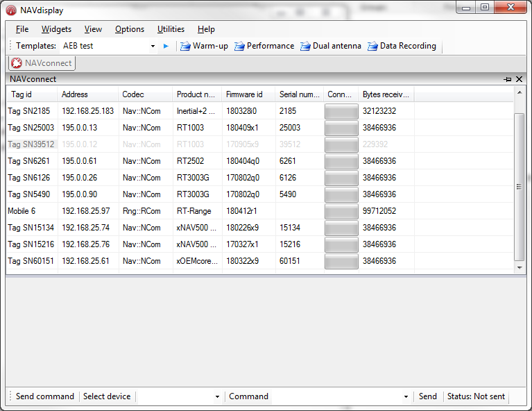Sort by the Codec column header

coord(145,94)
